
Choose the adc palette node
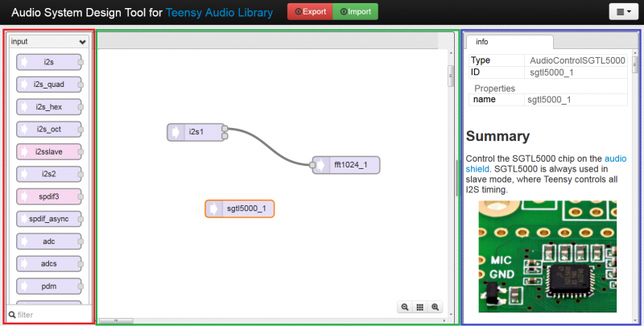pyautogui.click(x=49, y=241)
